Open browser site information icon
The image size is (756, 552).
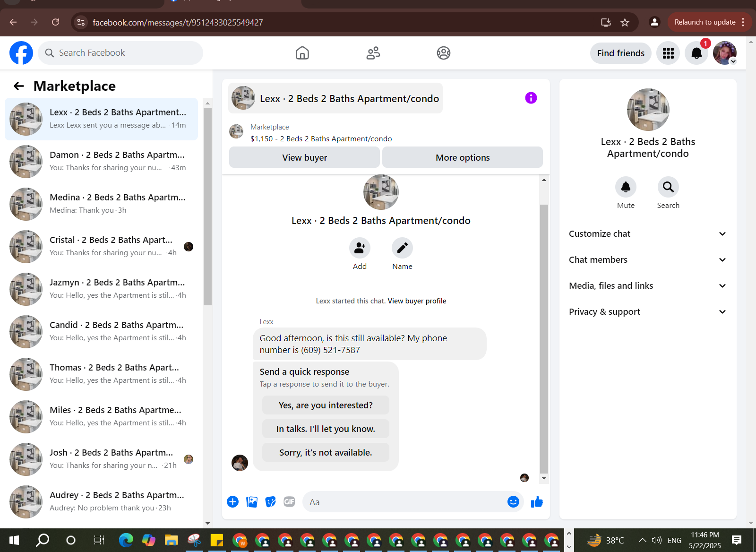81,22
